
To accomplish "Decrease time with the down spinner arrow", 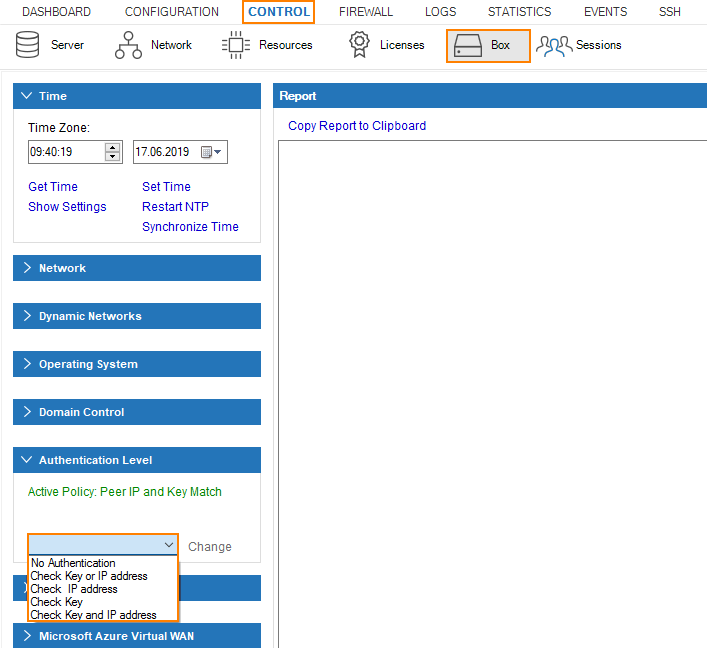I will click(x=112, y=156).
